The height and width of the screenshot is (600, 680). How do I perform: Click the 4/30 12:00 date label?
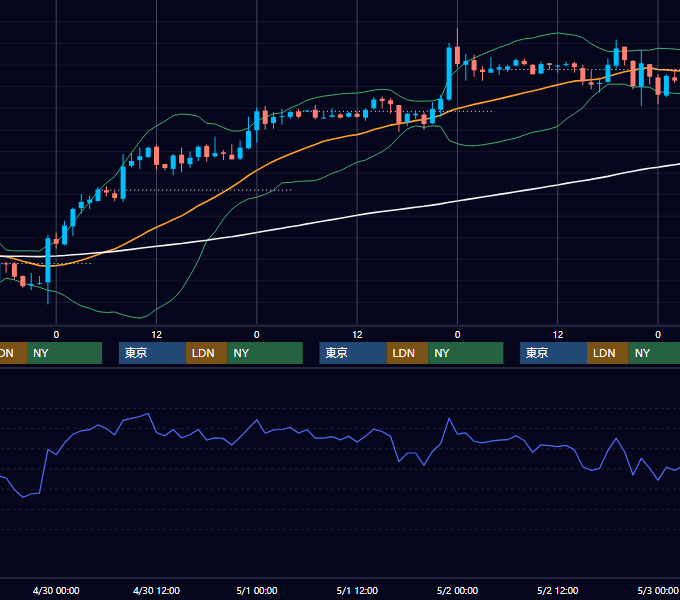pos(156,590)
